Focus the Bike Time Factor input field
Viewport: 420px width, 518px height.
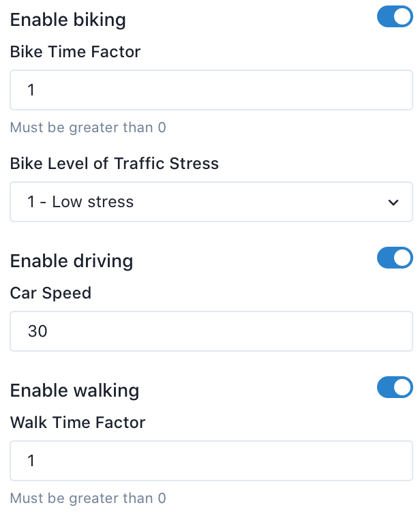coord(211,89)
